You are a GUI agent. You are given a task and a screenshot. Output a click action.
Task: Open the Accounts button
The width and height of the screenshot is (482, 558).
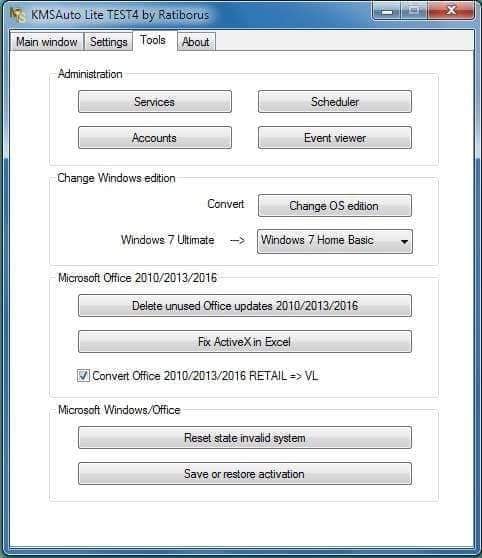pyautogui.click(x=155, y=138)
